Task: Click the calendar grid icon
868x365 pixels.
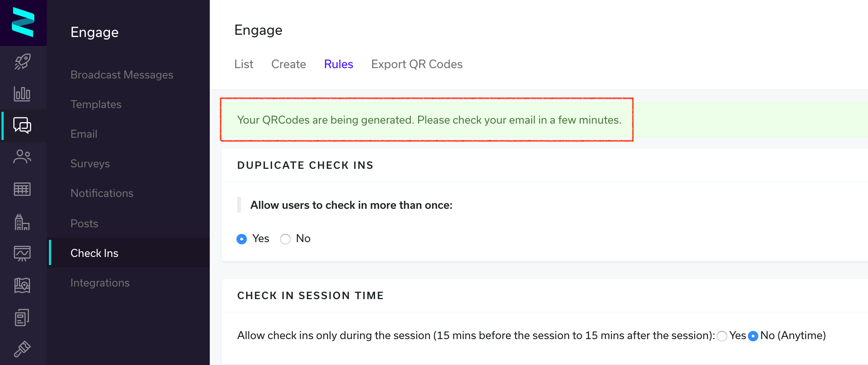Action: point(22,189)
